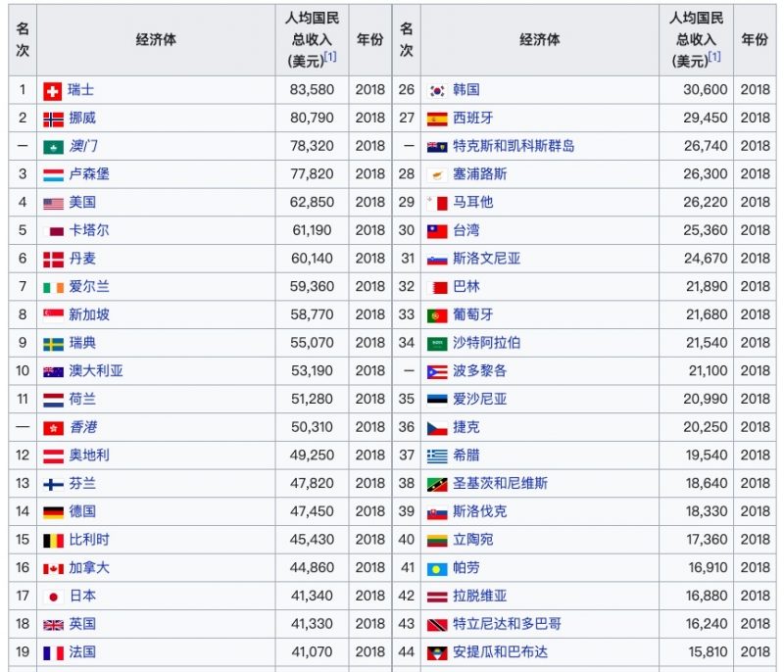
Task: Open the 美国 link
Action: 82,202
